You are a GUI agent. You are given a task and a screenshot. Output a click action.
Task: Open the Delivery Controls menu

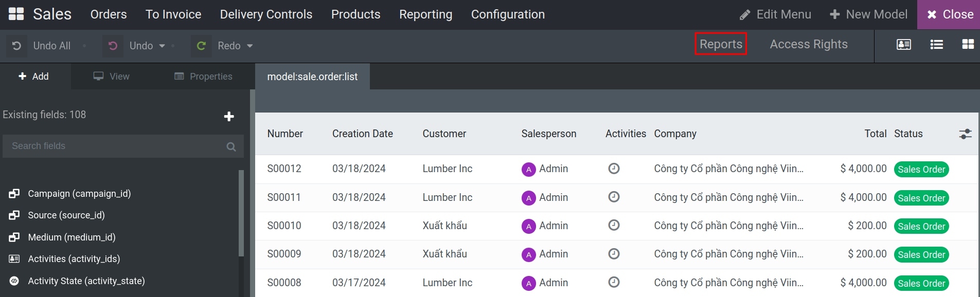coord(266,14)
